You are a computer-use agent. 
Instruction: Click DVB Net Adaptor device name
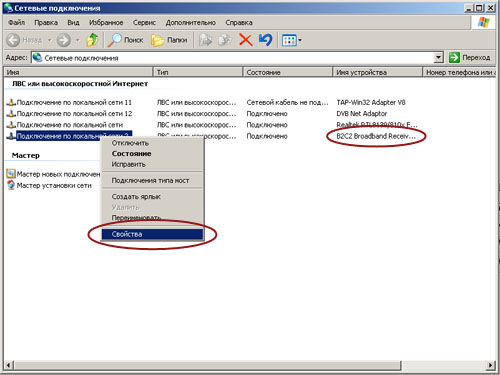(362, 114)
